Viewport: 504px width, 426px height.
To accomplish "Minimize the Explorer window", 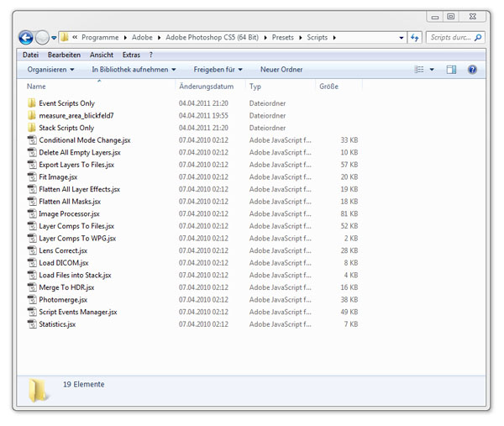I will (435, 17).
